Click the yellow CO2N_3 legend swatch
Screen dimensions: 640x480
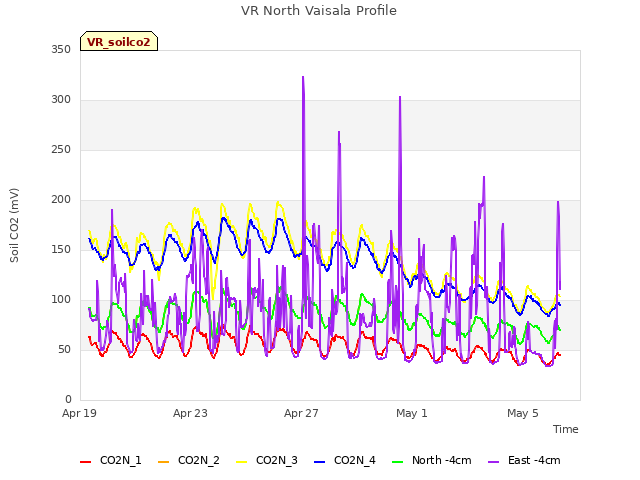click(x=242, y=462)
